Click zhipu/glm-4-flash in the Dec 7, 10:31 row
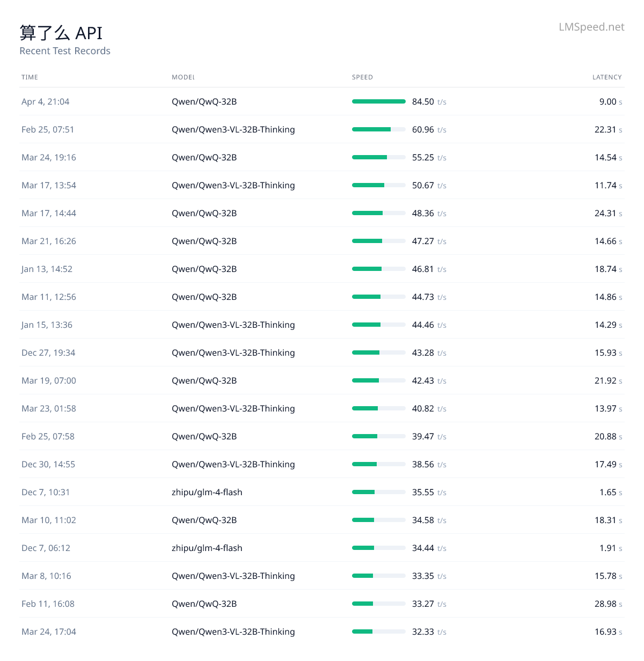644x661 pixels. [x=207, y=492]
